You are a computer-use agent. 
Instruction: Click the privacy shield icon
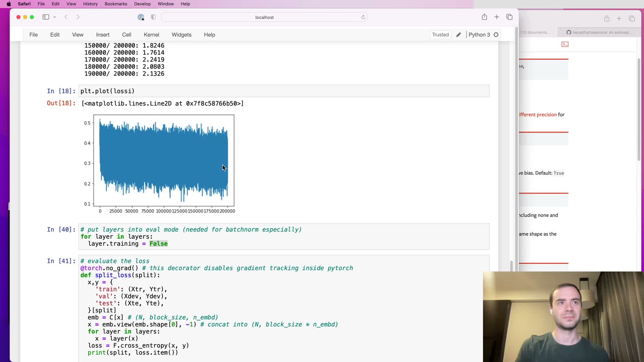click(153, 17)
